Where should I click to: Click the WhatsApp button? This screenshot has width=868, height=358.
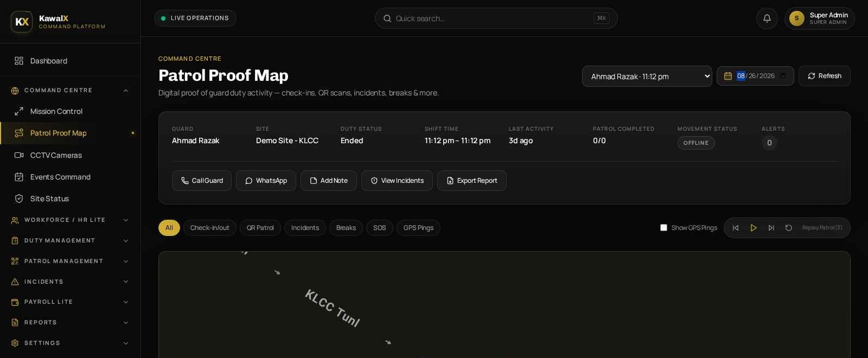[266, 181]
